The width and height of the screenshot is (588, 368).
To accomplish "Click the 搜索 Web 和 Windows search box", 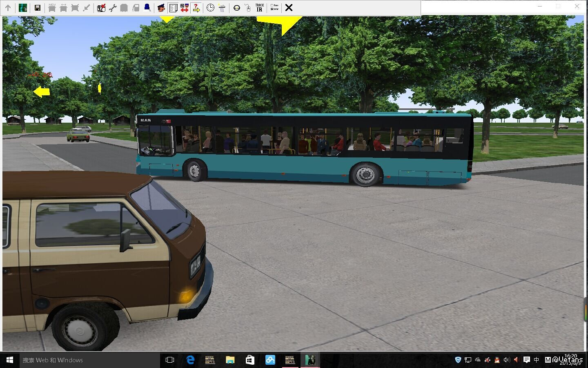I will [x=90, y=360].
